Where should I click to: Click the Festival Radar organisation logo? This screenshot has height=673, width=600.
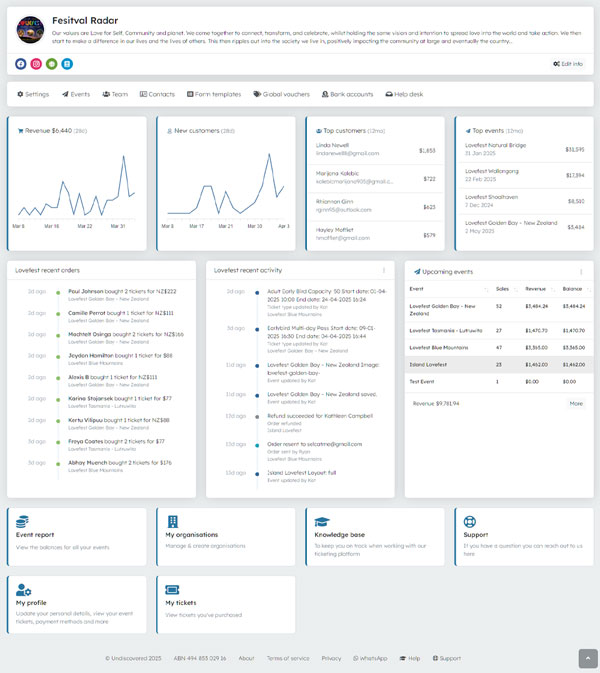30,30
